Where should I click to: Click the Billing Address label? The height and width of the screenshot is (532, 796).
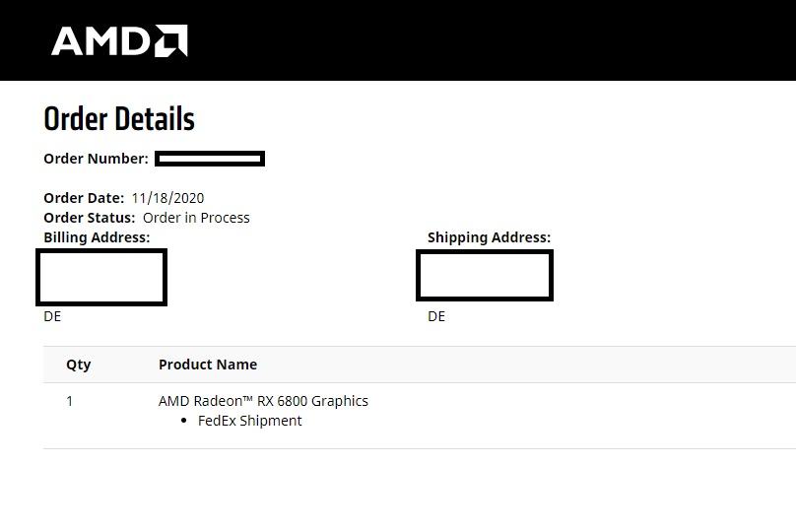pyautogui.click(x=97, y=237)
